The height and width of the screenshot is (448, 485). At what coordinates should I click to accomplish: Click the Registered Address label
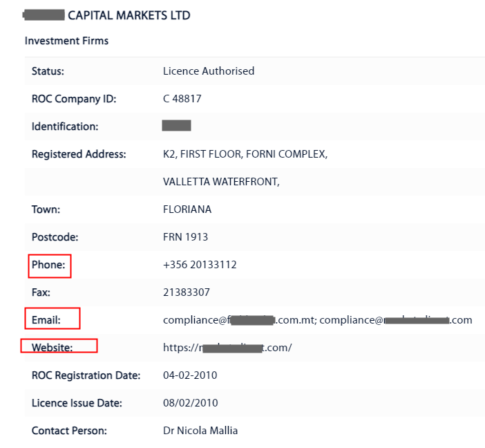[79, 154]
